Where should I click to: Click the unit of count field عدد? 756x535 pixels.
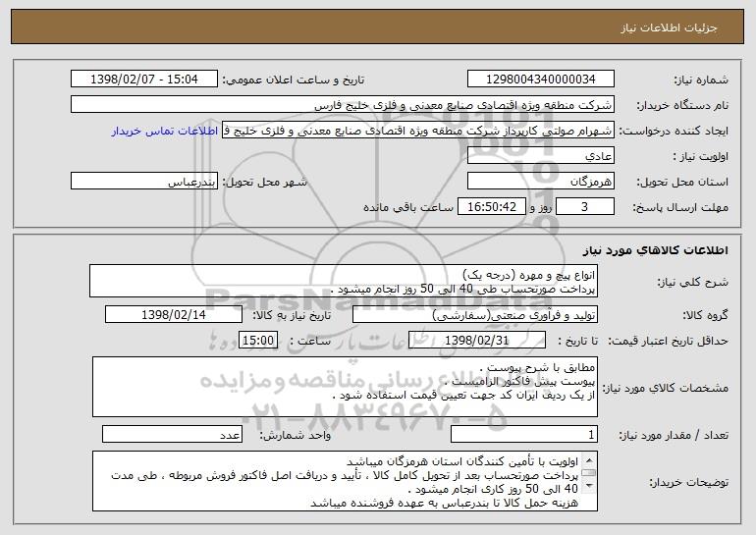tap(172, 435)
